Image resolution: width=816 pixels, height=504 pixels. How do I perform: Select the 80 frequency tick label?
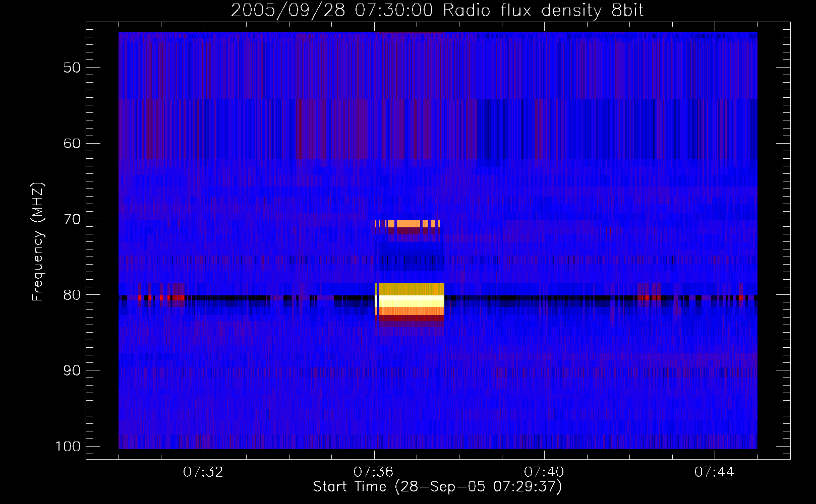tap(72, 295)
